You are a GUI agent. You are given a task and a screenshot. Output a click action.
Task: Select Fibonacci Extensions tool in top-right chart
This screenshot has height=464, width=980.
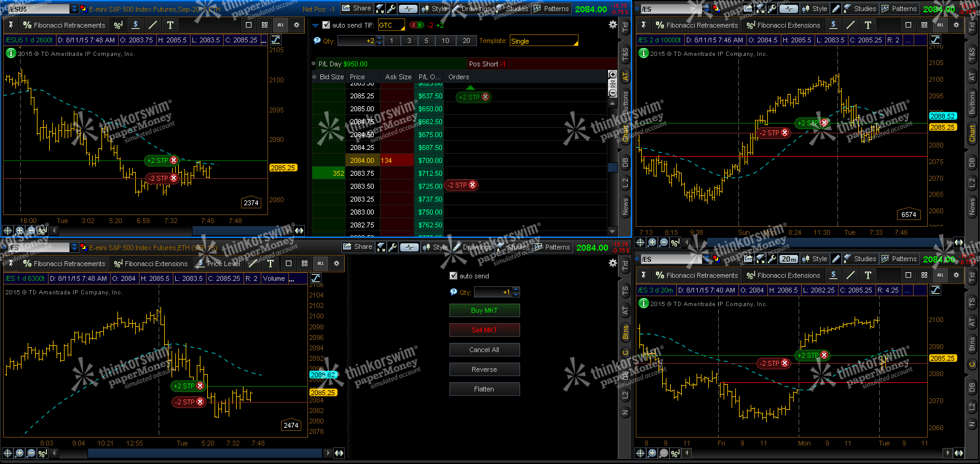click(784, 25)
